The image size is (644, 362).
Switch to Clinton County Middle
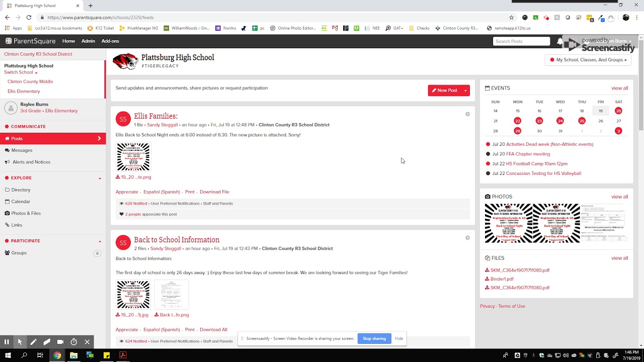coord(30,81)
